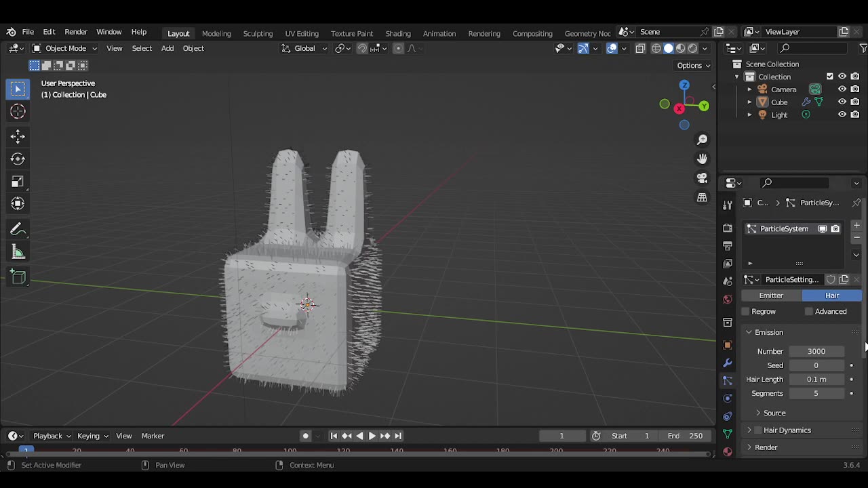The image size is (868, 488).
Task: Open the Render properties tab
Action: (728, 228)
